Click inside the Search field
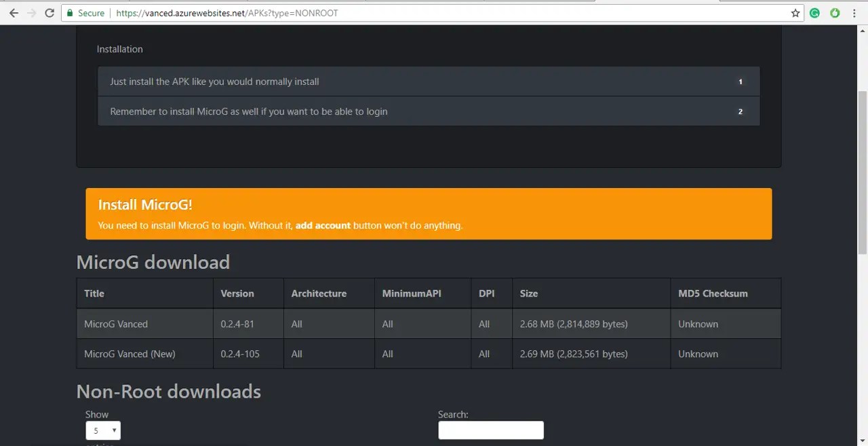 click(x=490, y=430)
